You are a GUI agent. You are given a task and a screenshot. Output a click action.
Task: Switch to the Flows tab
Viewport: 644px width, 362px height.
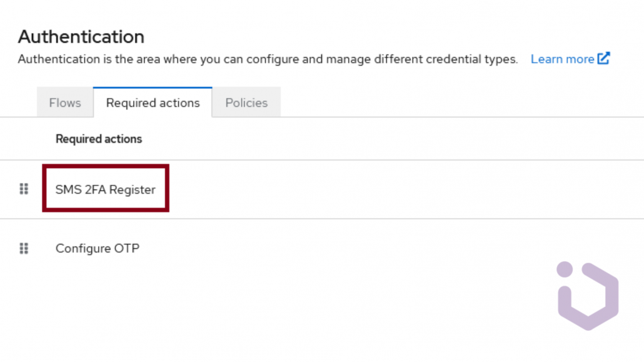pyautogui.click(x=64, y=103)
